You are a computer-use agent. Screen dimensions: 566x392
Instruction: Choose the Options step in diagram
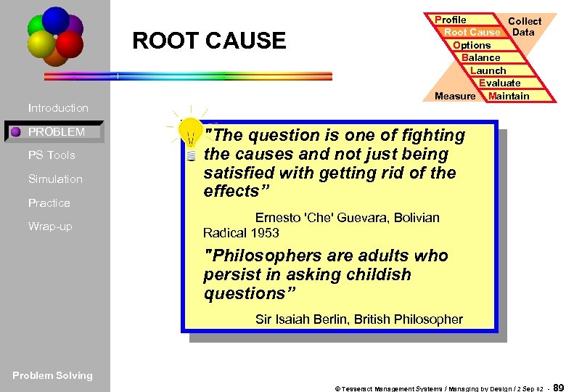coord(481,45)
